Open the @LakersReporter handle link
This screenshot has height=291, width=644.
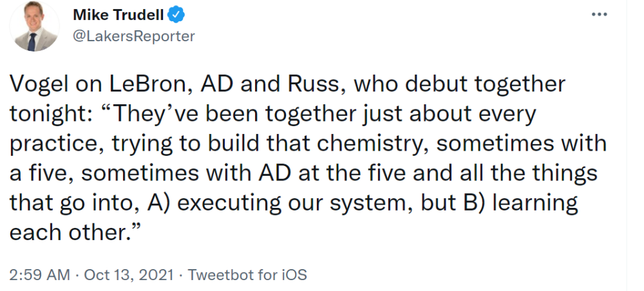tap(134, 36)
